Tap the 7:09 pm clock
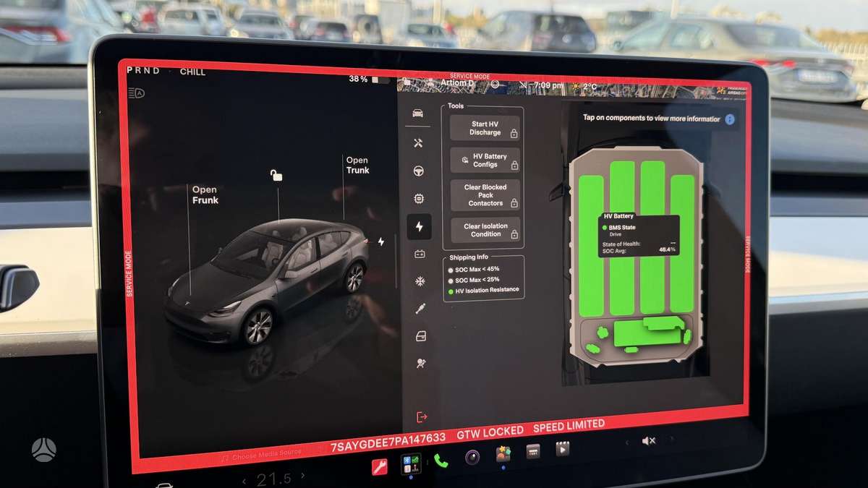 [x=548, y=85]
